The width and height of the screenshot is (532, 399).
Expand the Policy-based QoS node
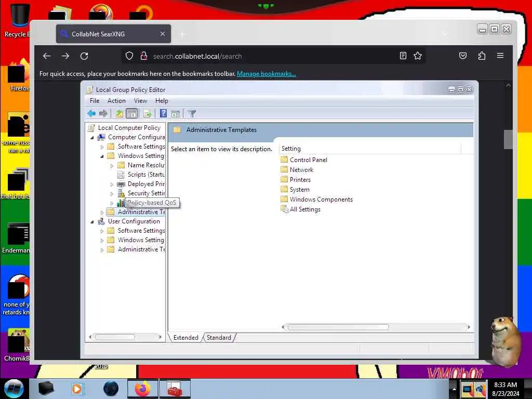click(x=112, y=203)
